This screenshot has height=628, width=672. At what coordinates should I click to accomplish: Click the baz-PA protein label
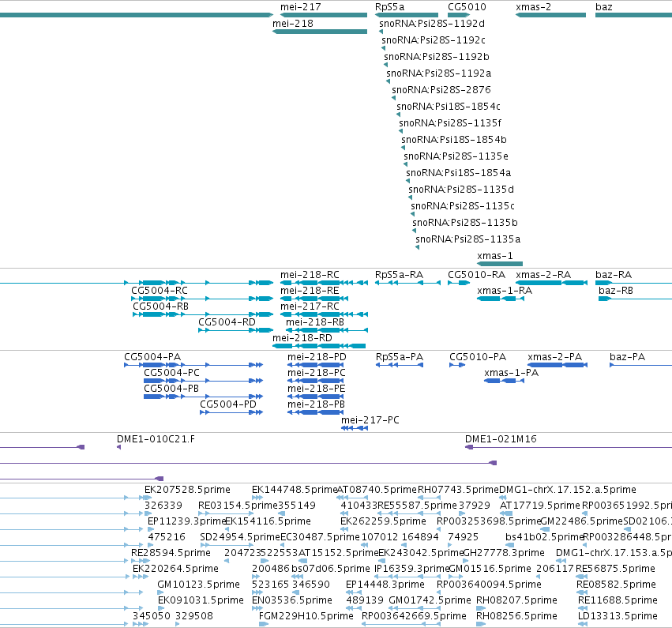pos(628,357)
